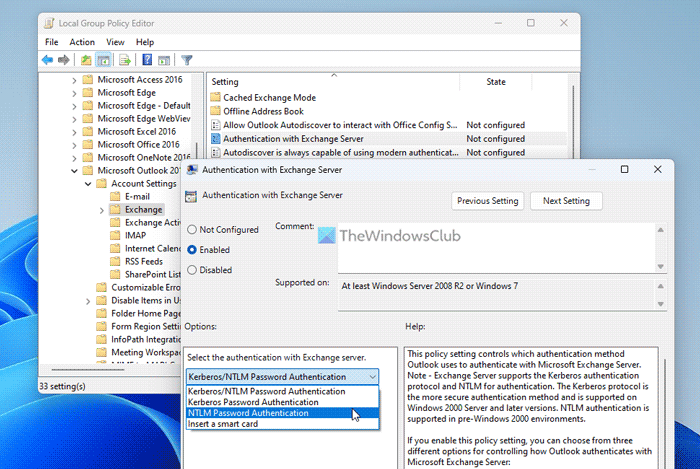Select Microsoft Edge WebView tree item

pyautogui.click(x=137, y=118)
